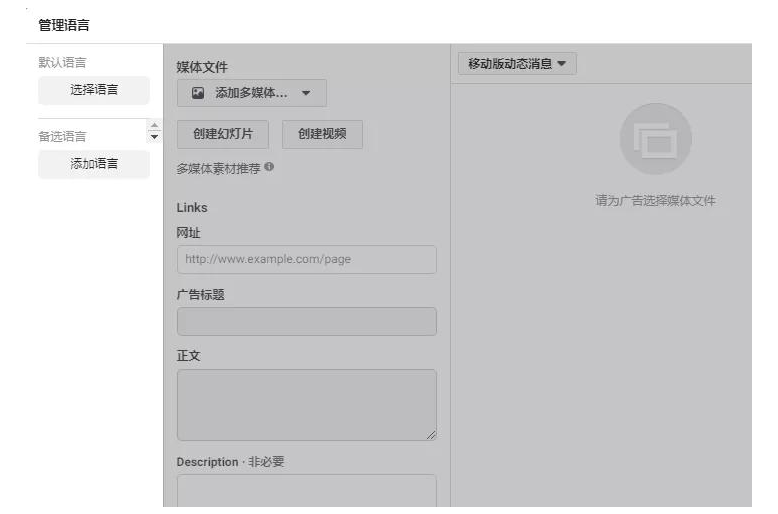Click the media placeholder icon in preview
The height and width of the screenshot is (514, 778).
pyautogui.click(x=655, y=139)
